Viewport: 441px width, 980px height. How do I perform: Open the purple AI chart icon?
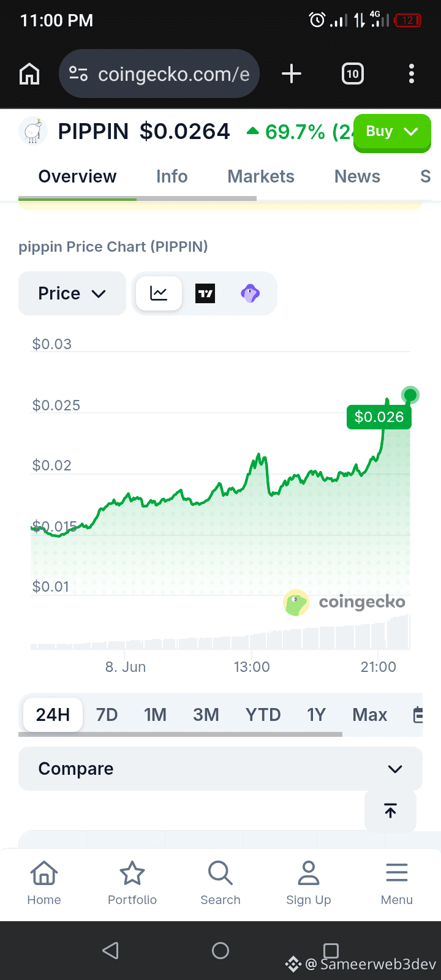tap(250, 293)
